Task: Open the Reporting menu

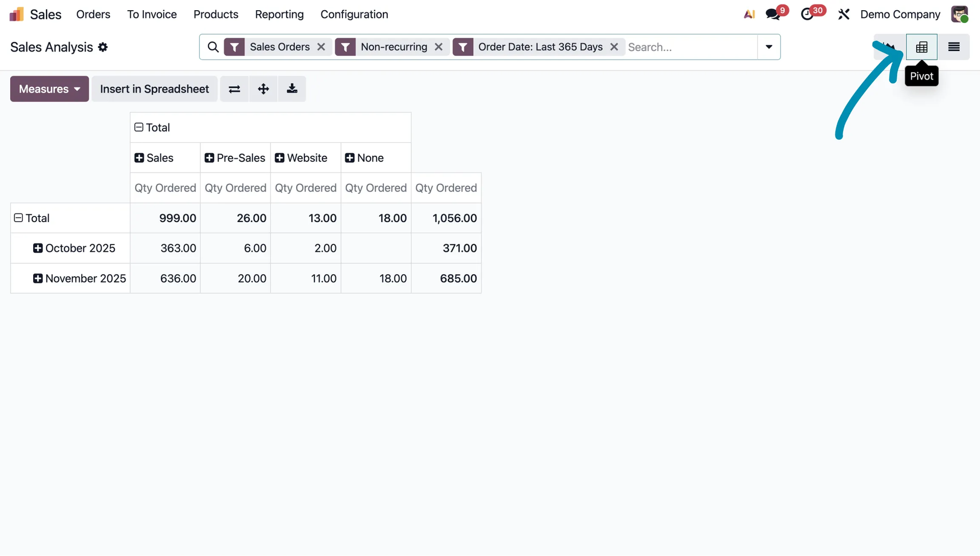Action: [x=279, y=14]
